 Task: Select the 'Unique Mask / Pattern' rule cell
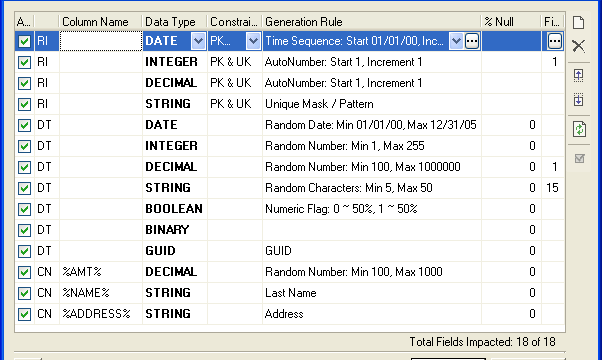pyautogui.click(x=372, y=104)
